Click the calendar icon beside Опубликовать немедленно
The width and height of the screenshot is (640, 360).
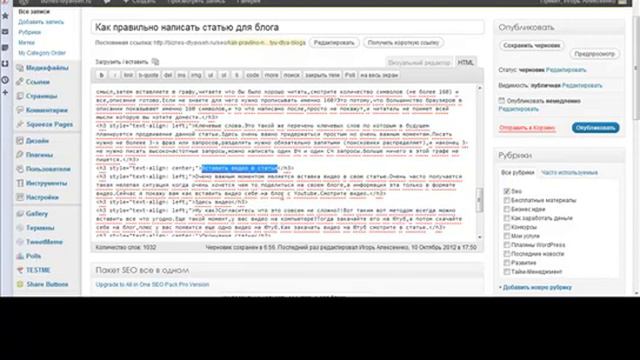click(502, 100)
